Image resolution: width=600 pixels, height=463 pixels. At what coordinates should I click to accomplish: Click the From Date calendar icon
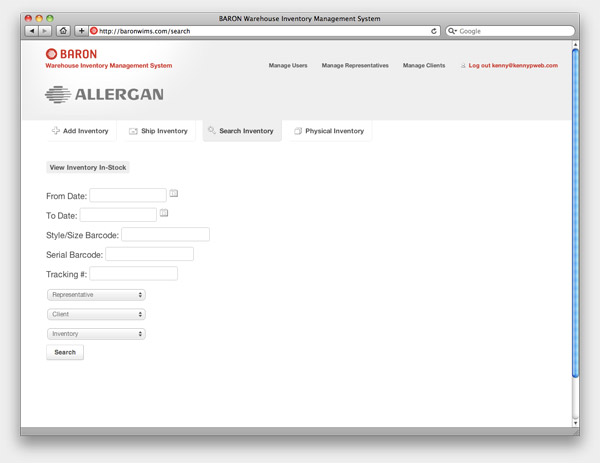tap(174, 193)
